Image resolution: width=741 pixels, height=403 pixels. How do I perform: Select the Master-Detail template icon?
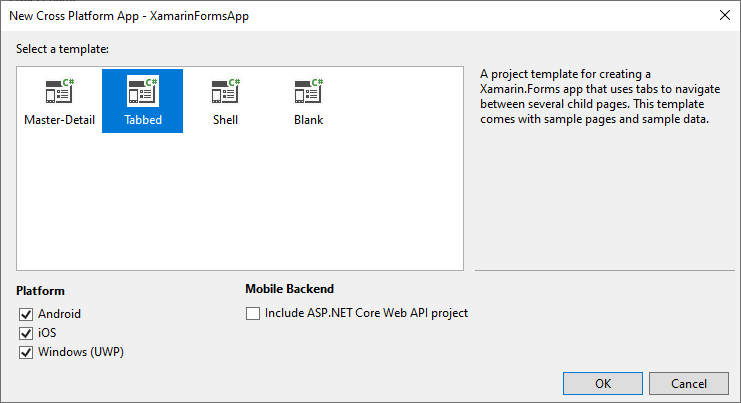[59, 91]
